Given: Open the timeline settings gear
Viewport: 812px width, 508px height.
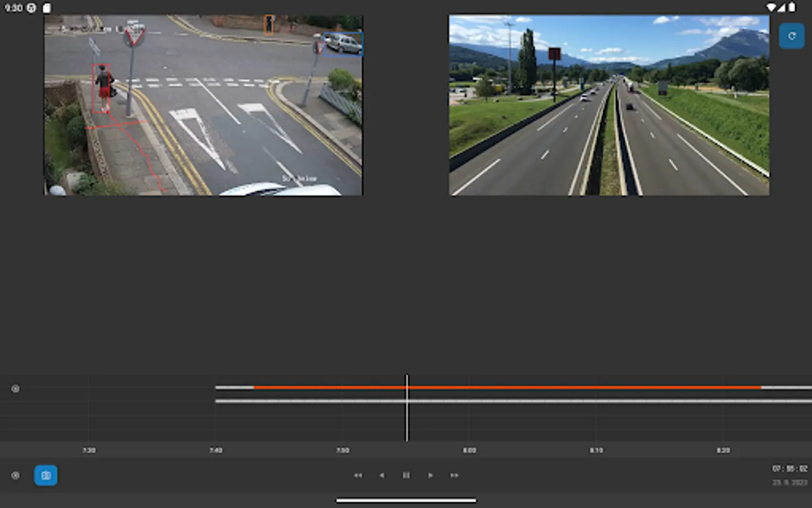Looking at the screenshot, I should tap(16, 388).
